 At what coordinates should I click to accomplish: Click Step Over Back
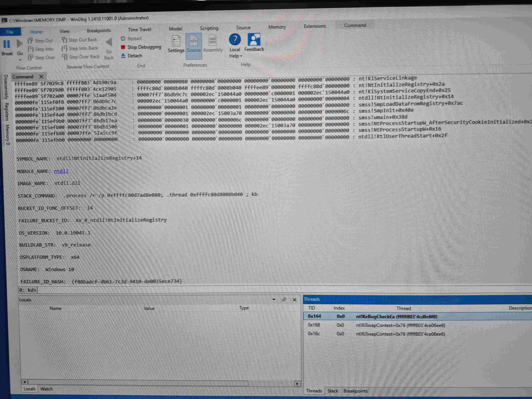point(81,57)
